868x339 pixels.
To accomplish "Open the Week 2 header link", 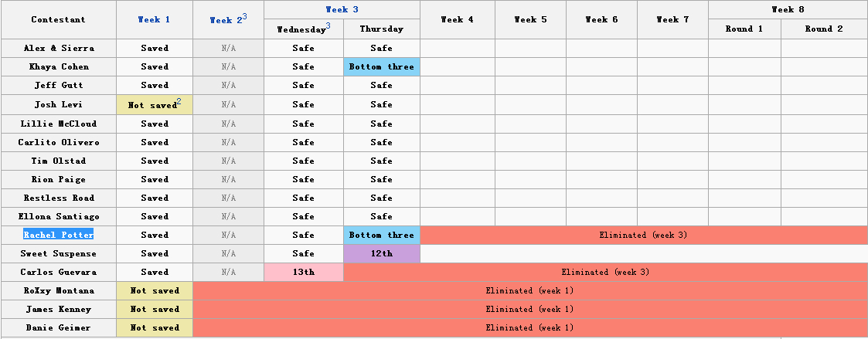I will pos(224,20).
